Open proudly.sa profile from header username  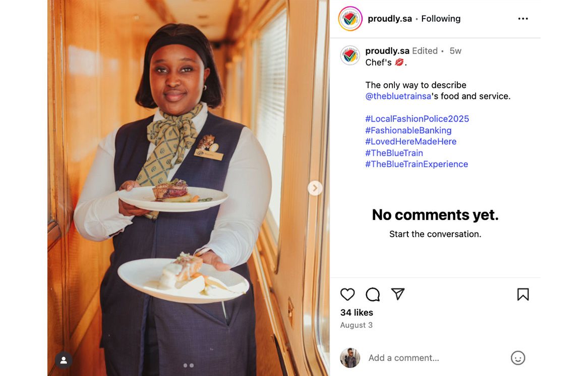389,19
